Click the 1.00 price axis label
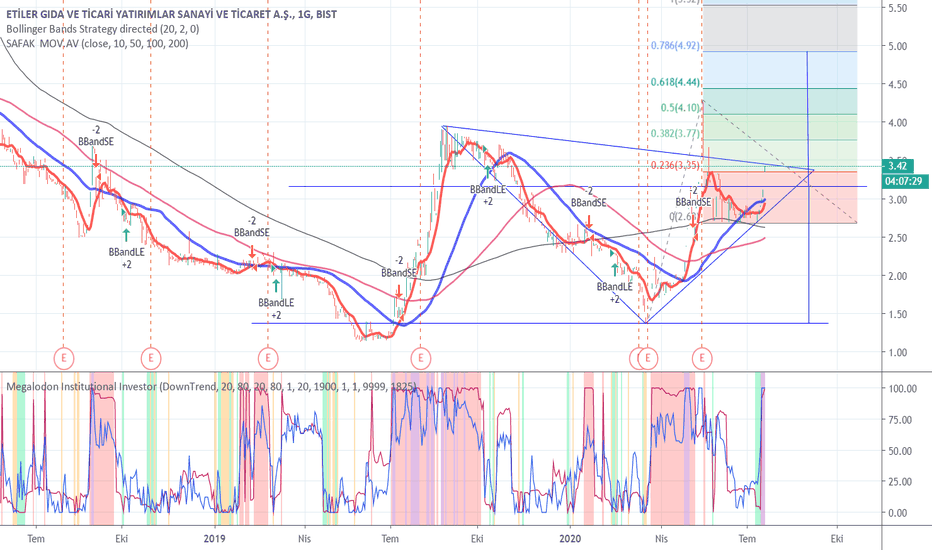The height and width of the screenshot is (550, 932). click(x=898, y=353)
